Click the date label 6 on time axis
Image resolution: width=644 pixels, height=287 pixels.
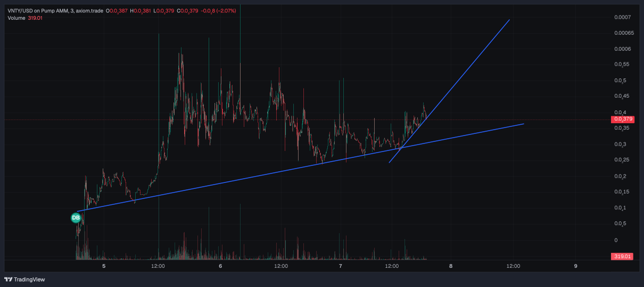click(x=221, y=266)
